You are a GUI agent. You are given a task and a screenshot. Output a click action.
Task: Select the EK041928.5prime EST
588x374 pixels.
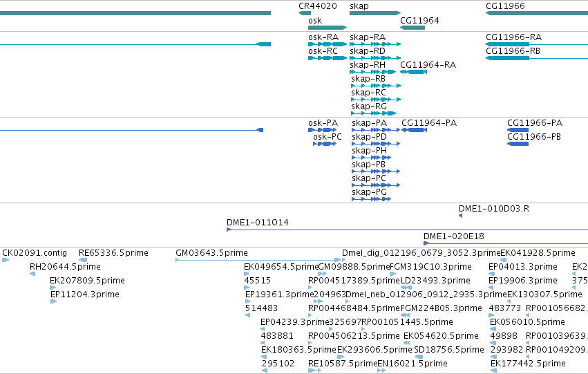(504, 259)
